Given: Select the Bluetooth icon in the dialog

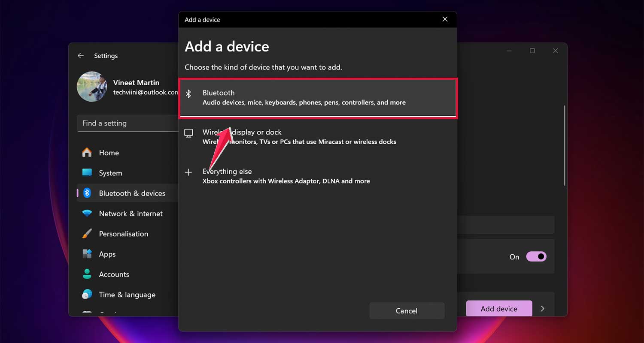Looking at the screenshot, I should click(x=189, y=93).
